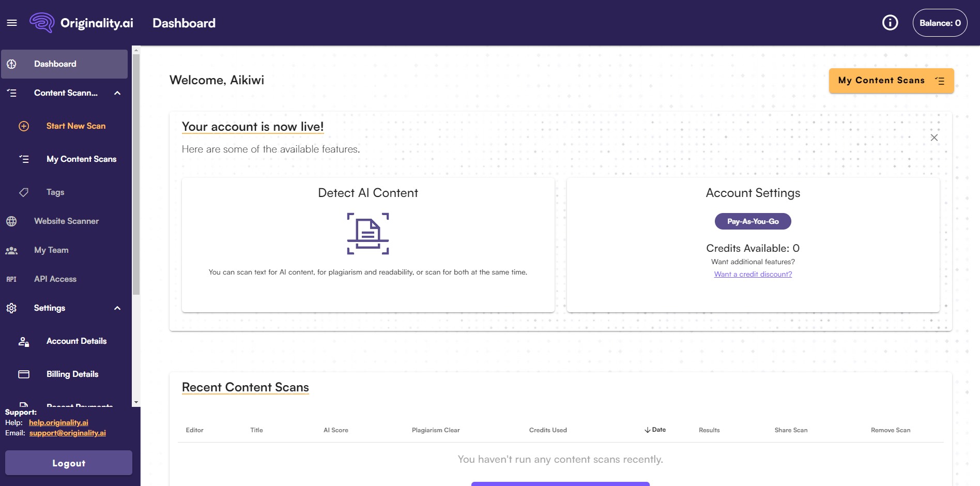Click the Account Settings card title
Viewport: 980px width, 486px height.
pos(753,193)
